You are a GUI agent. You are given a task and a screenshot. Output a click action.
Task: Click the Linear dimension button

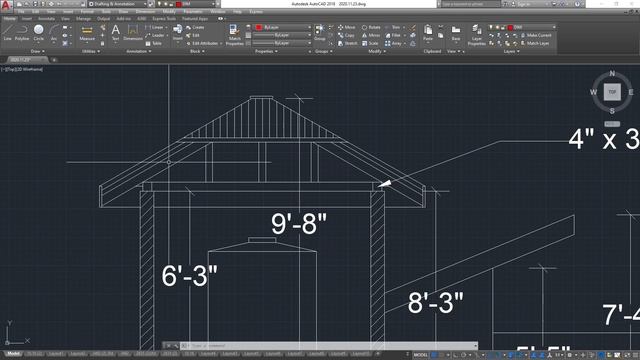(155, 27)
